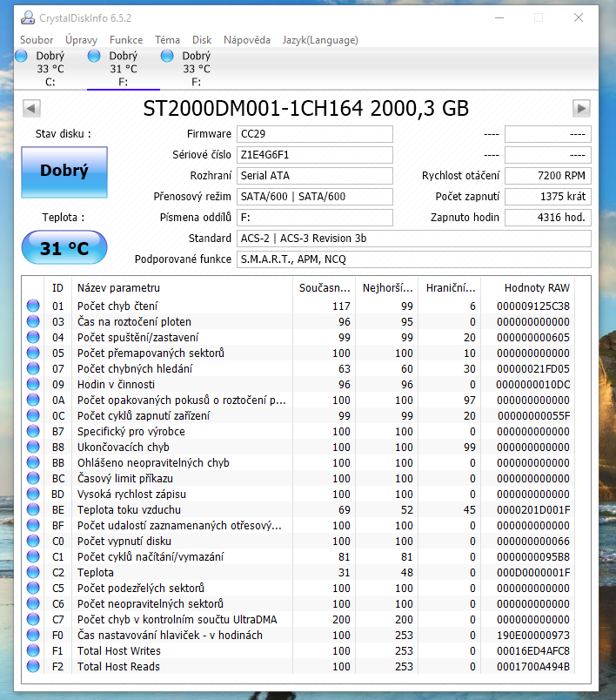This screenshot has width=616, height=700.
Task: Select the Total Host Reads parameter name
Action: click(x=118, y=667)
